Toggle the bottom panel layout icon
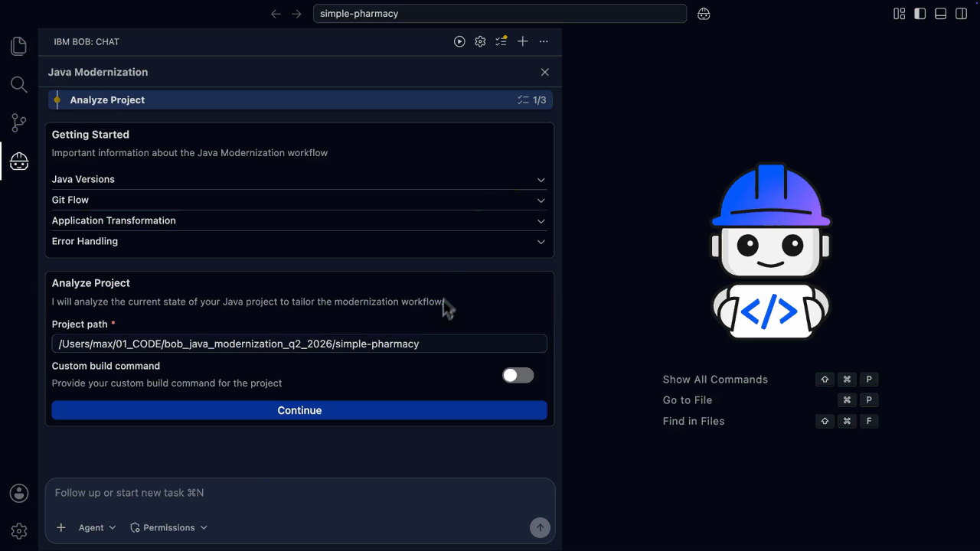 pos(941,14)
